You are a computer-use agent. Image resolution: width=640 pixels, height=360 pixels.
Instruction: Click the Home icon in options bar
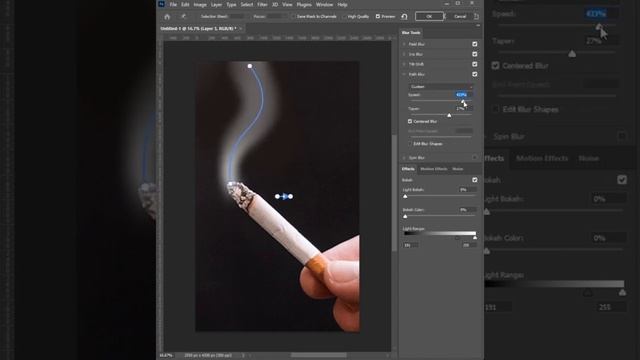click(167, 17)
